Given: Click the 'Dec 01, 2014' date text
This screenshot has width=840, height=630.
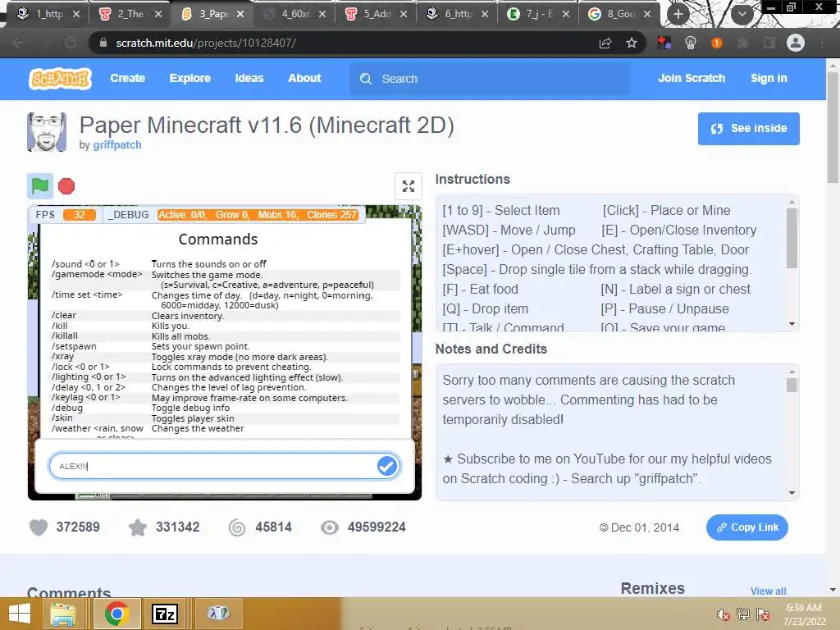Looking at the screenshot, I should (x=645, y=527).
